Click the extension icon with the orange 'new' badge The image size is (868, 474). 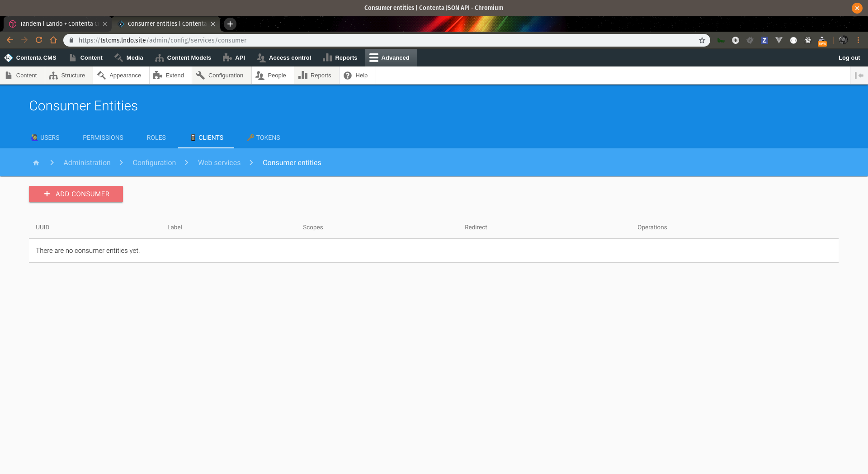[x=822, y=41]
